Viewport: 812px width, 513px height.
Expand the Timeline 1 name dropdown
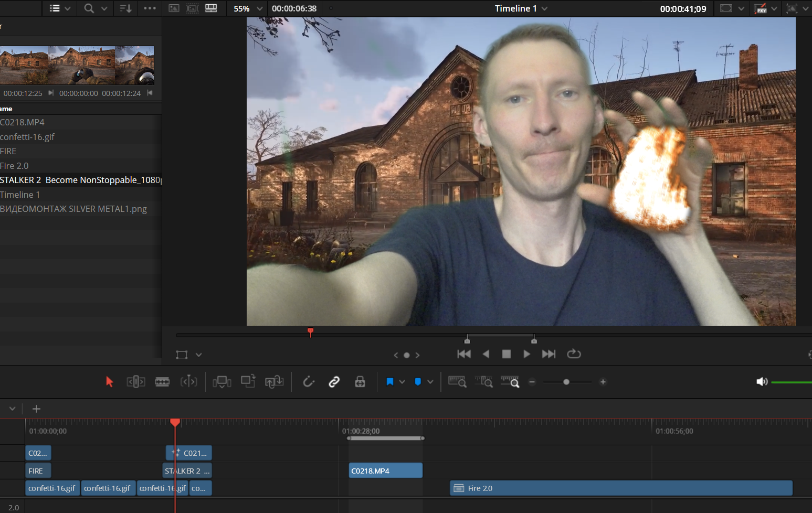[544, 8]
